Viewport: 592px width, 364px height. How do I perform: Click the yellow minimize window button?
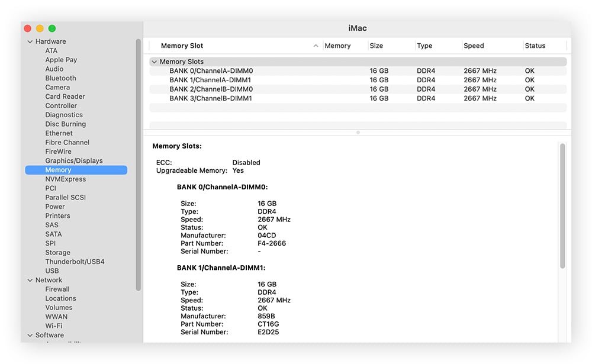tap(40, 28)
